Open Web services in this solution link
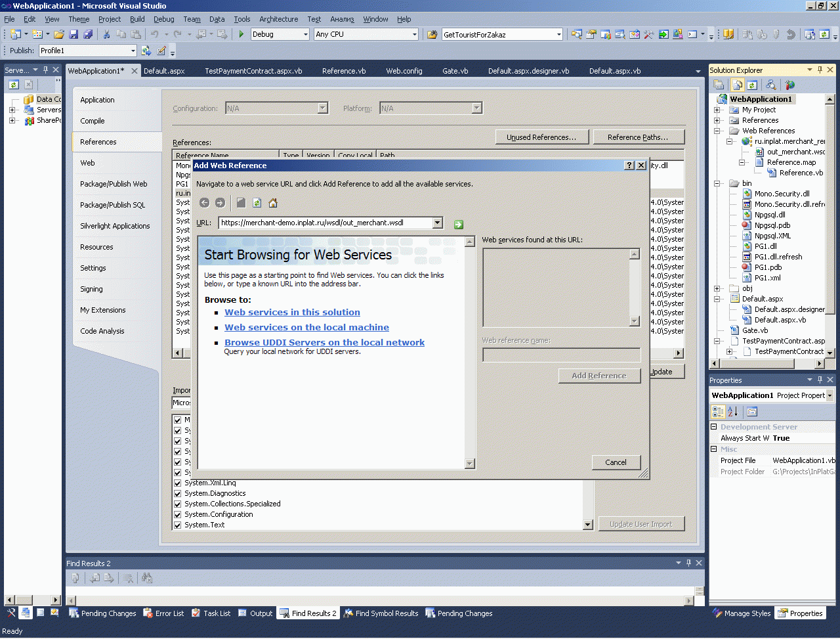This screenshot has width=840, height=639. 292,312
